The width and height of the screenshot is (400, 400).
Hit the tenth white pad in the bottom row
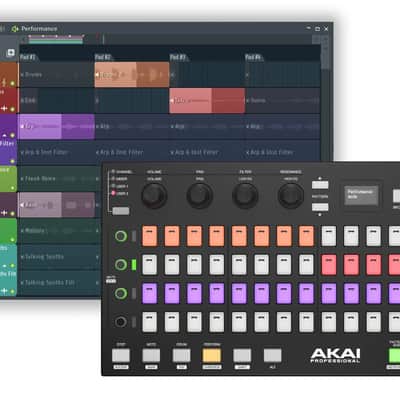pyautogui.click(x=351, y=322)
